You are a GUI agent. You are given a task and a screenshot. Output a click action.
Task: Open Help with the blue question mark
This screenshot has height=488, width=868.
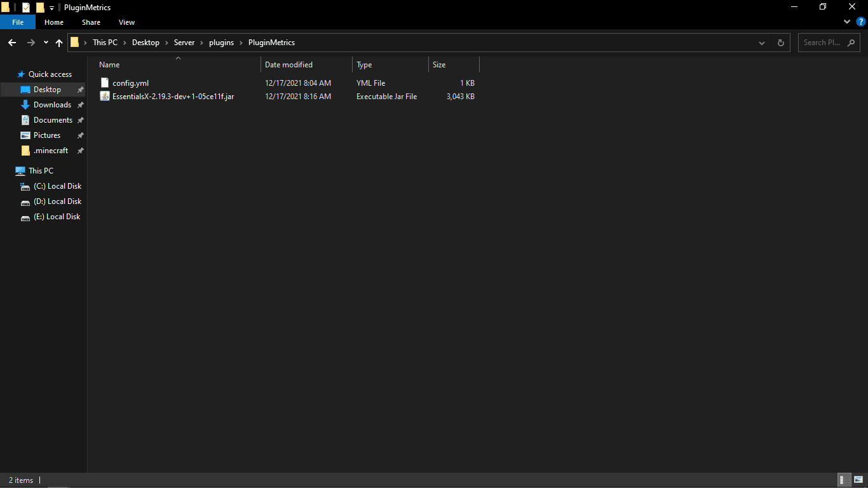click(x=861, y=22)
